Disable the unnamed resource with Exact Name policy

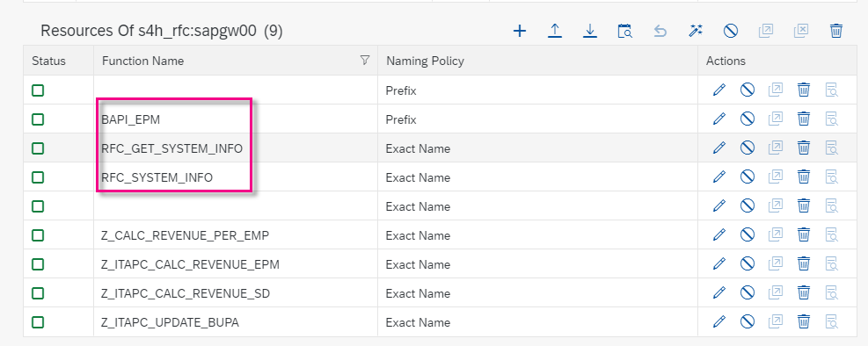(x=748, y=205)
